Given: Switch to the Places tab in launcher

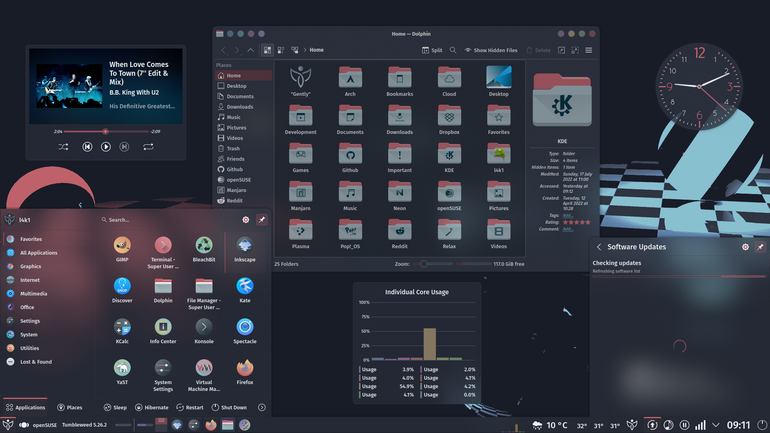Looking at the screenshot, I should click(70, 407).
